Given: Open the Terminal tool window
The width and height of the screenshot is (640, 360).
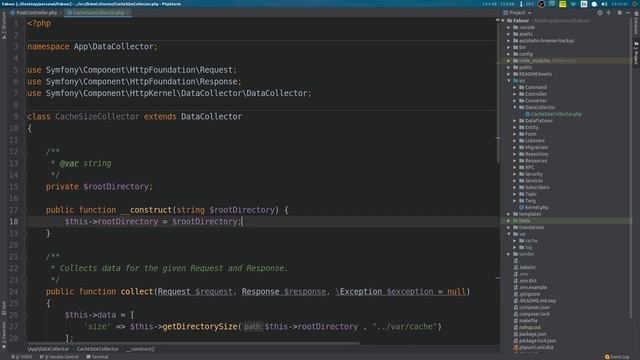Looking at the screenshot, I should click(97, 357).
